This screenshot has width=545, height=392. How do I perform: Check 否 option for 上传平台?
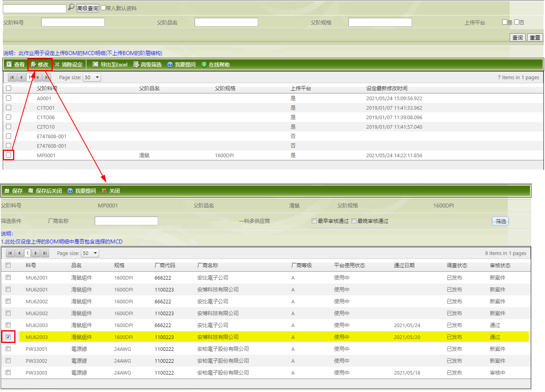click(x=516, y=22)
